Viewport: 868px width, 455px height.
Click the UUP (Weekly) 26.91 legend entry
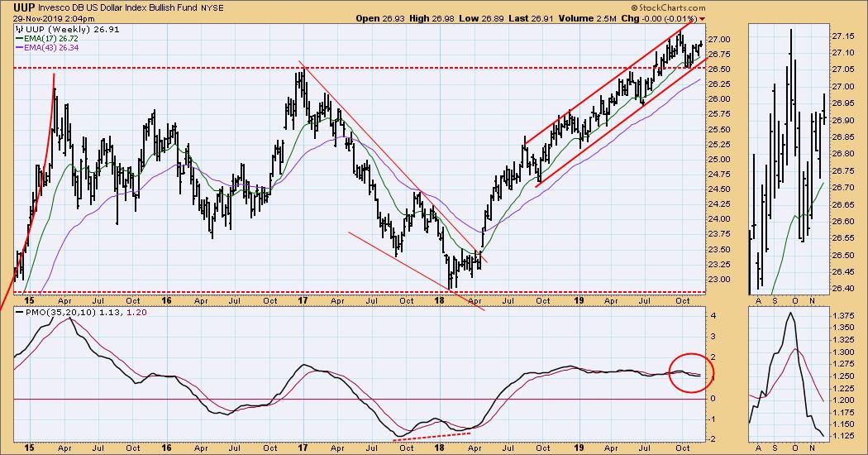[72, 30]
